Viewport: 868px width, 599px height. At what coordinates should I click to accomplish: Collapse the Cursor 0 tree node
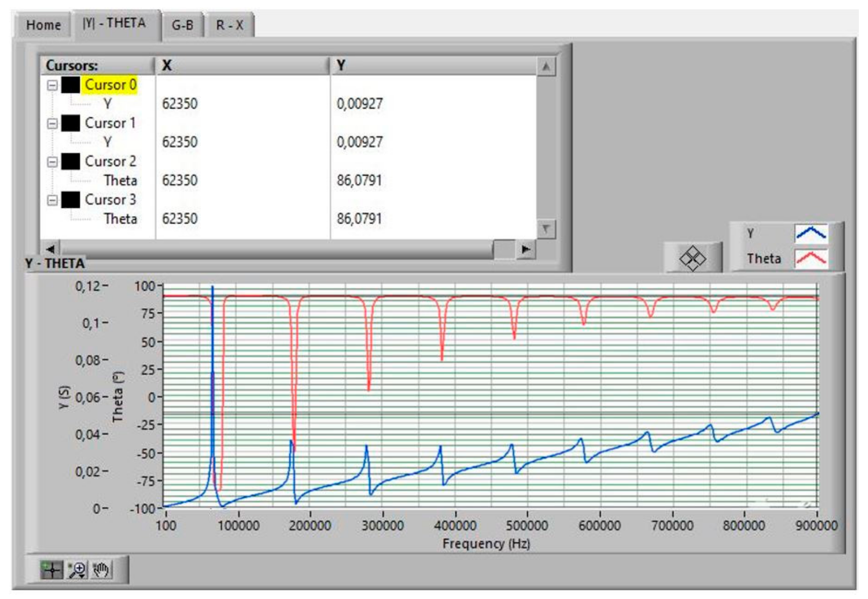point(52,85)
